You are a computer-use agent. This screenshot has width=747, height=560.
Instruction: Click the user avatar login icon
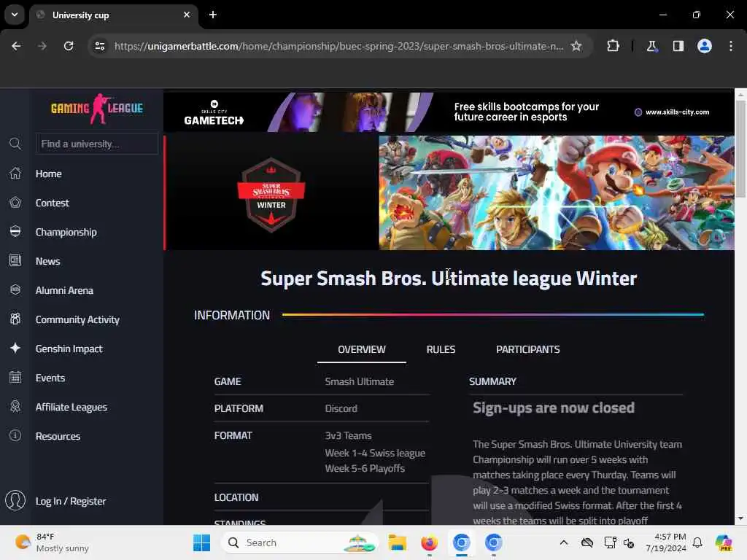tap(15, 500)
